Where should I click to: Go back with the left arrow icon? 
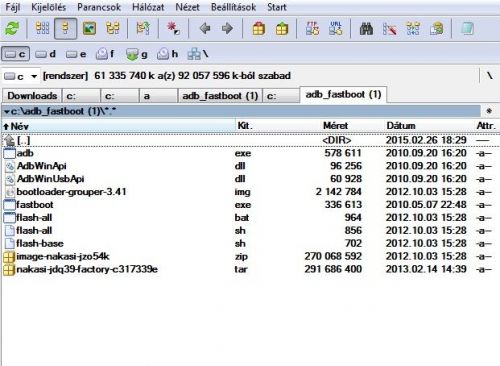pos(205,28)
